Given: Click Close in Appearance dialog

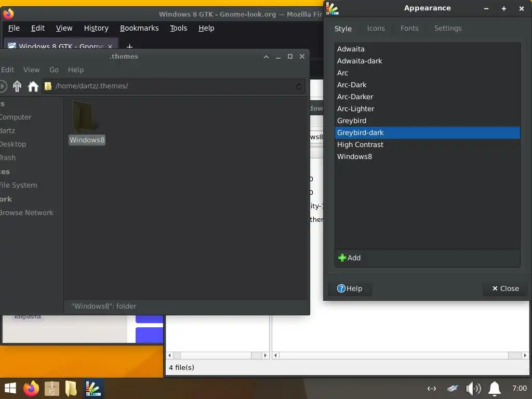Looking at the screenshot, I should [506, 289].
